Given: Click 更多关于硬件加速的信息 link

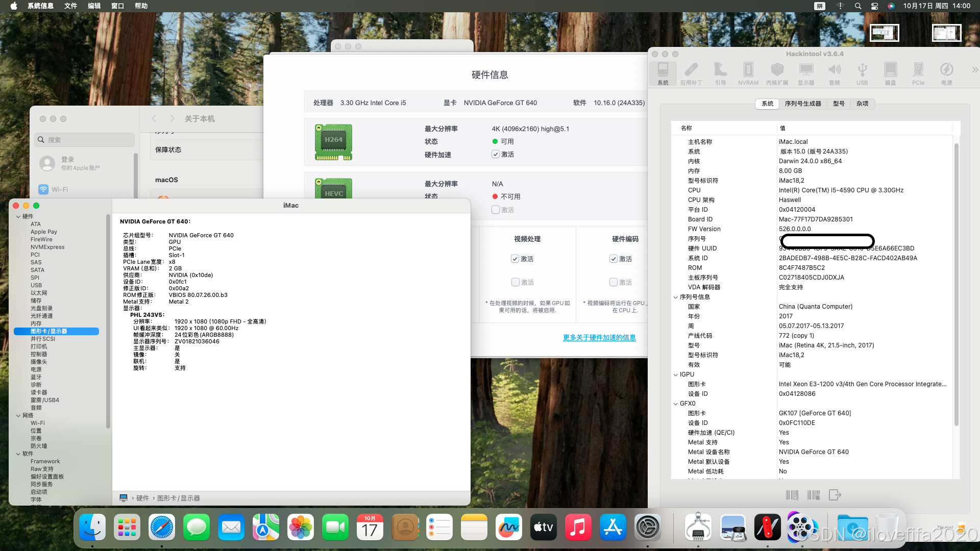Looking at the screenshot, I should (599, 337).
